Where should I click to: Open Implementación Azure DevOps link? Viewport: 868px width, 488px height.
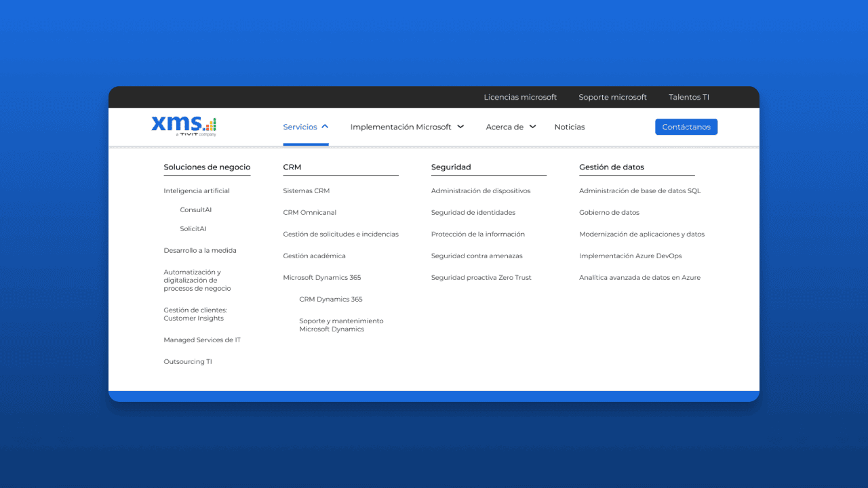point(631,256)
